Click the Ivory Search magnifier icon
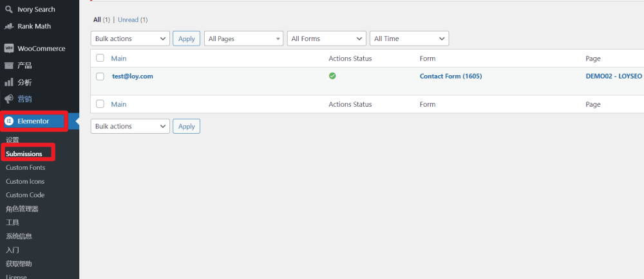644x279 pixels. pyautogui.click(x=8, y=9)
